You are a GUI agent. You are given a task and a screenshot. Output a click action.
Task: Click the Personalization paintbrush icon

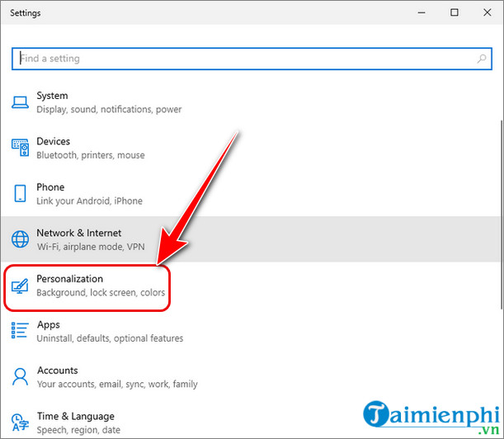pyautogui.click(x=20, y=286)
